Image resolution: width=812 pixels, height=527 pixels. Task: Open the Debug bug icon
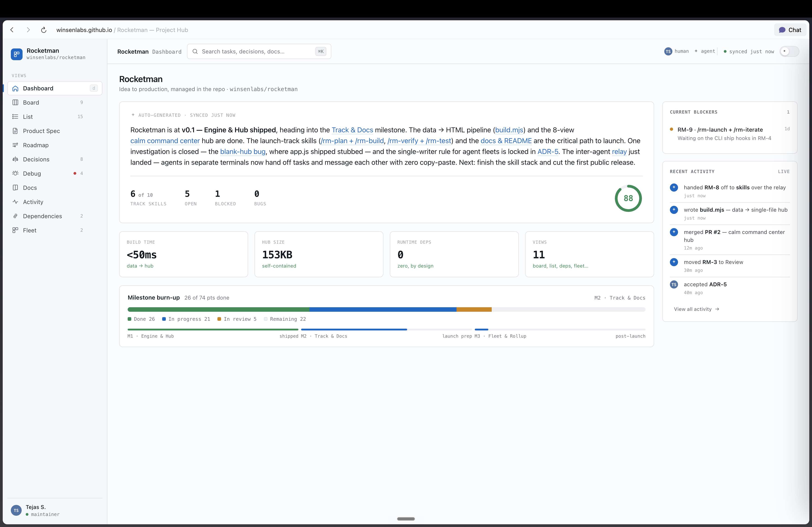(15, 174)
